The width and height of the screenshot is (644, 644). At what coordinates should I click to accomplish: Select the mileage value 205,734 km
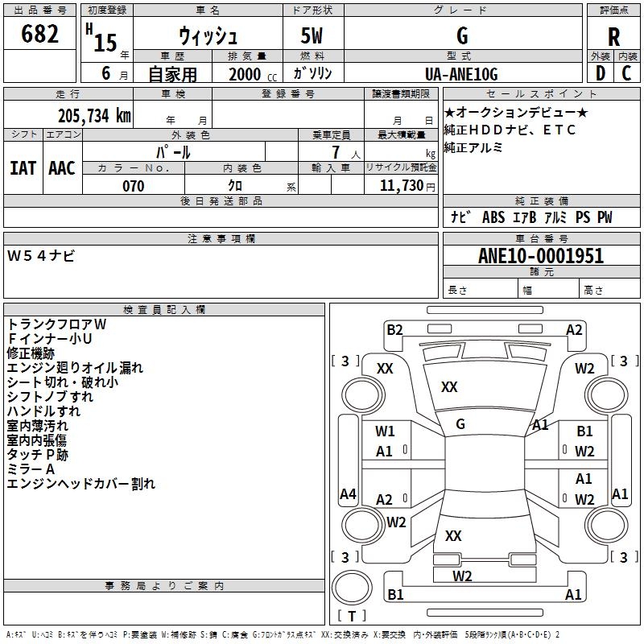(94, 115)
